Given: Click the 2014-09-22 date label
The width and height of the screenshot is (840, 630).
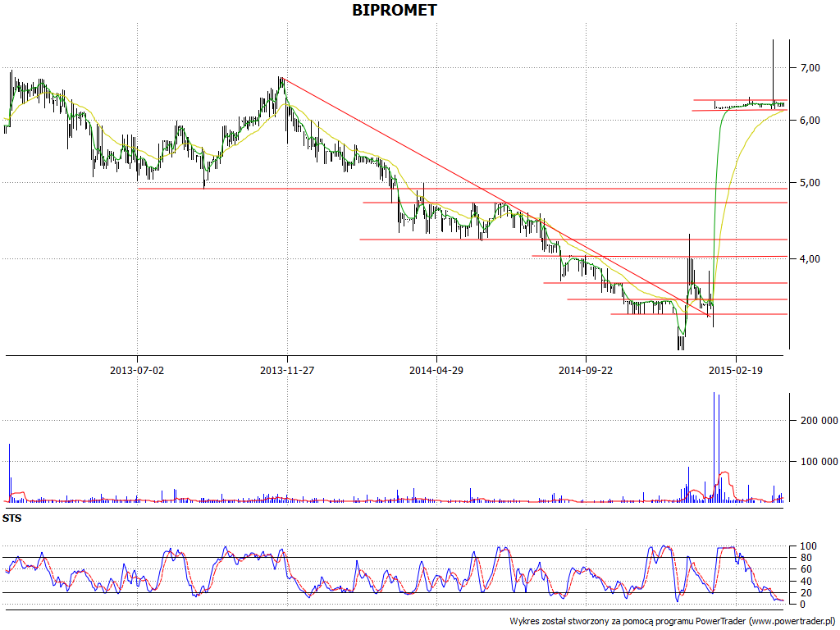Looking at the screenshot, I should point(586,370).
